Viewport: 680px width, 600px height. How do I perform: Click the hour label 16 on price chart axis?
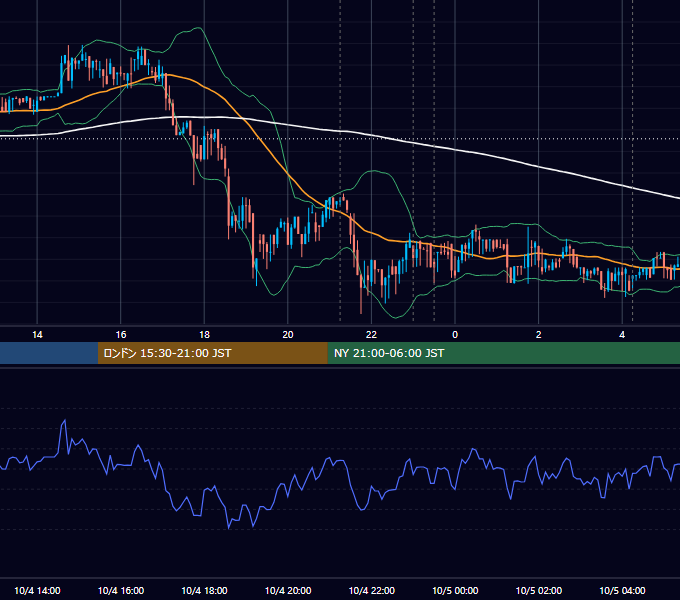click(121, 335)
